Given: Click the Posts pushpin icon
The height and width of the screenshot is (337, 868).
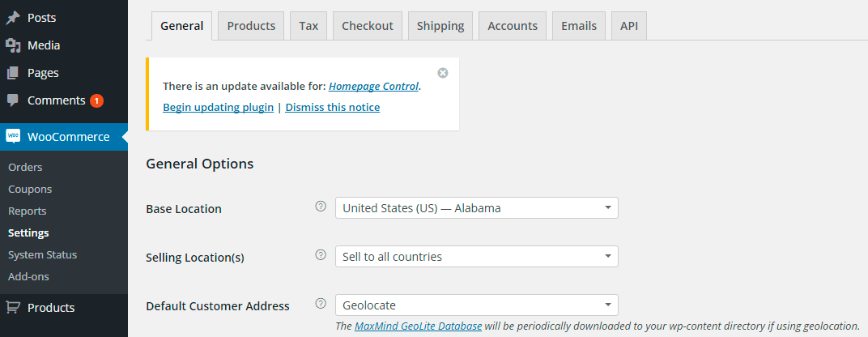Looking at the screenshot, I should click(13, 18).
